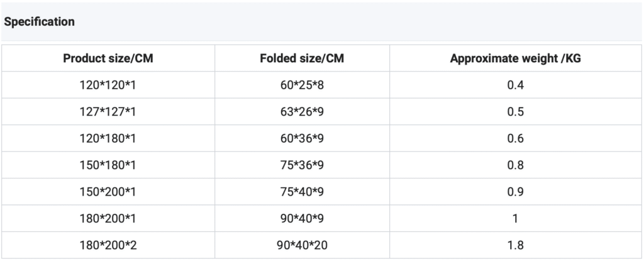Click the 60*25*8 folded size cell
This screenshot has height=261, width=644.
[x=302, y=85]
